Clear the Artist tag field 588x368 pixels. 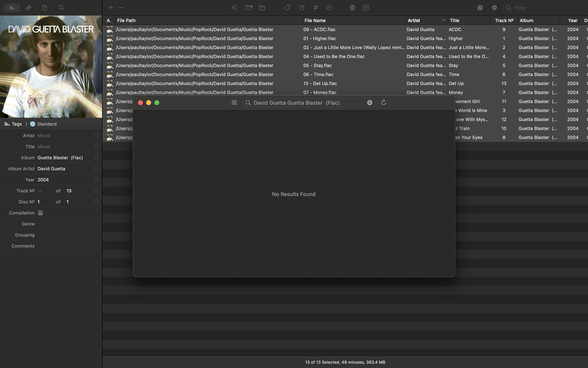96,135
